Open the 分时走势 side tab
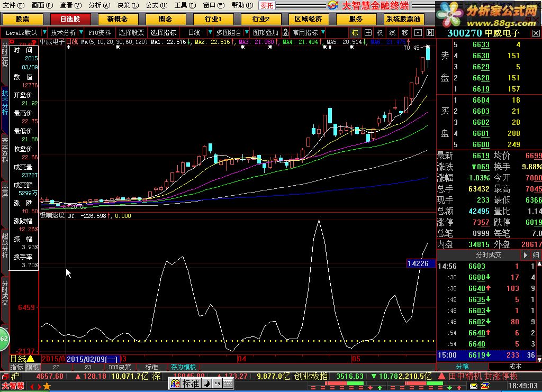Viewport: 542px width, 392px height. pos(5,55)
